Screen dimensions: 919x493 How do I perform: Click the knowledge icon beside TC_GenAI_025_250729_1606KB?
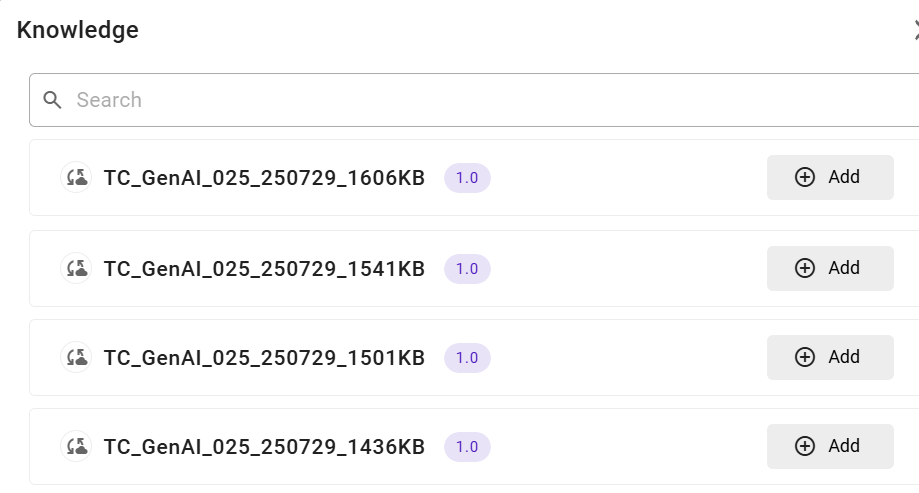(76, 178)
